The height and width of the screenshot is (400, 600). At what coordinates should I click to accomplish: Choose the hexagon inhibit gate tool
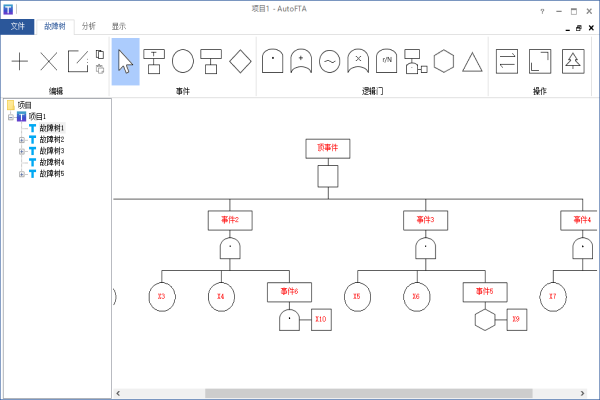444,61
